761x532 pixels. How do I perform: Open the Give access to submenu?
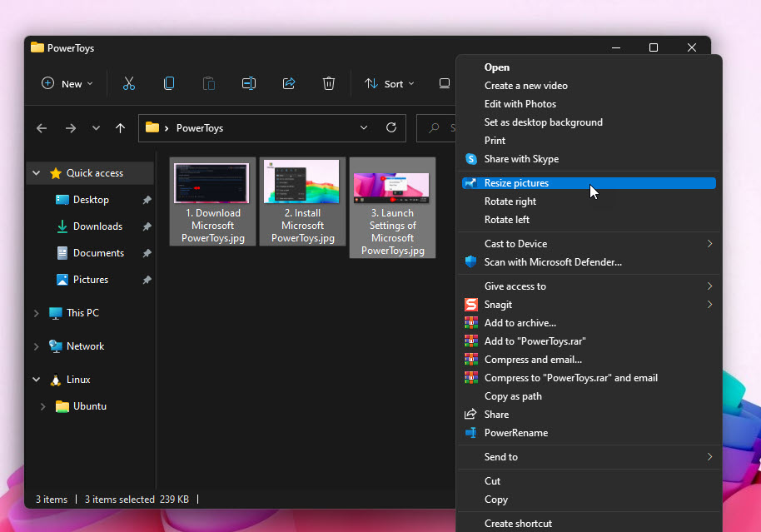click(589, 286)
